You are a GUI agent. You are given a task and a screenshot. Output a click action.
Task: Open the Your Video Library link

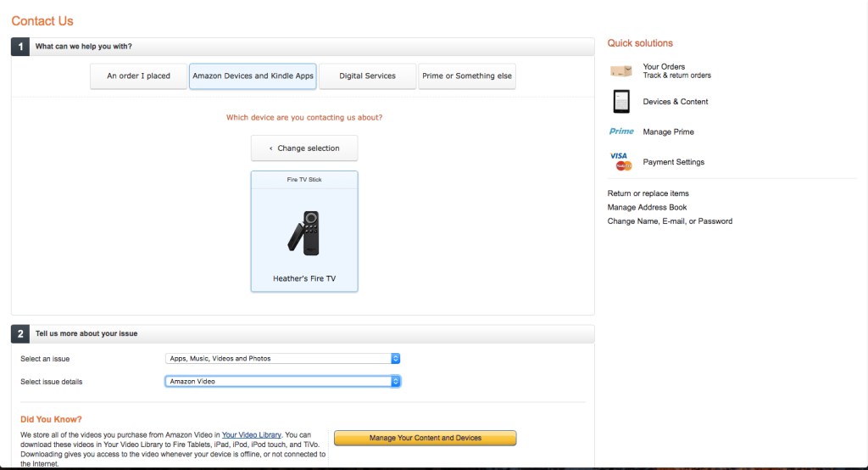pos(253,434)
